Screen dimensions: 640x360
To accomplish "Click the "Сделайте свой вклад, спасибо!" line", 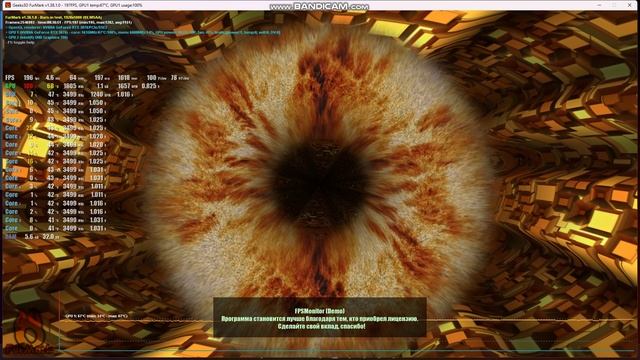I will [321, 327].
